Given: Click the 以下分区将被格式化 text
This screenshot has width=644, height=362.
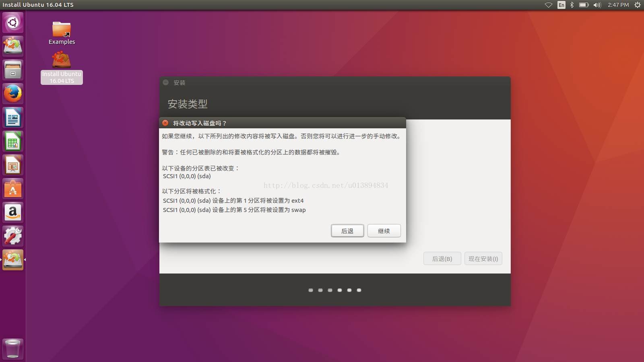Looking at the screenshot, I should (x=192, y=191).
